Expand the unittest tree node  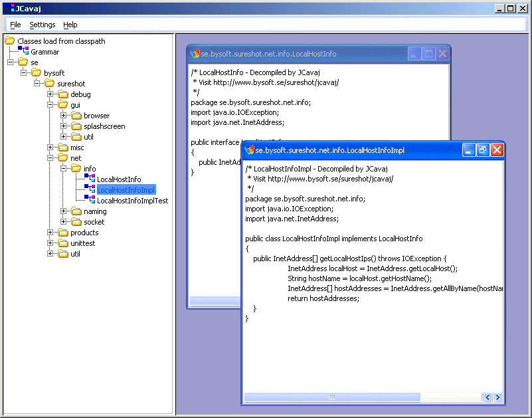50,243
